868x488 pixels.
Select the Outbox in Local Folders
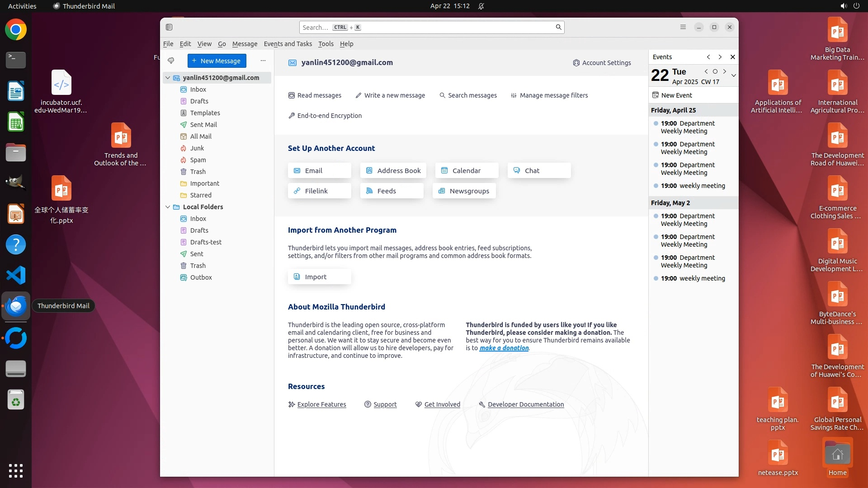point(201,277)
